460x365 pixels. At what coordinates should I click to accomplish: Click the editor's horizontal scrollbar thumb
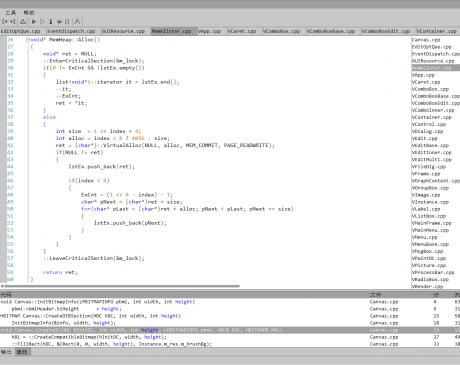coord(122,286)
